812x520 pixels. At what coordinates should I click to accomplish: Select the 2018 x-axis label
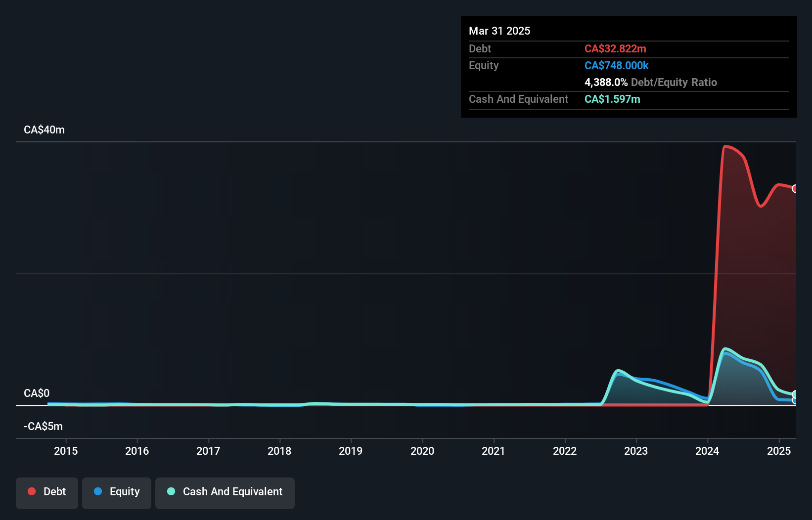coord(279,451)
